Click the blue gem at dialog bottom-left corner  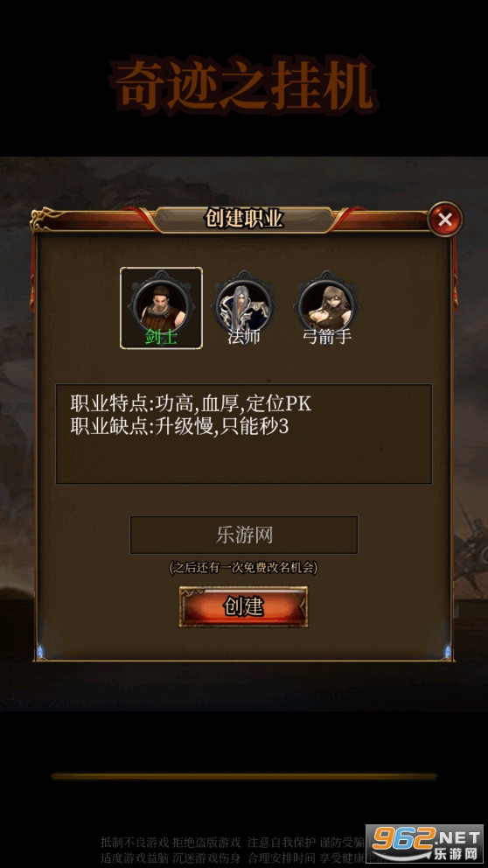pos(40,652)
